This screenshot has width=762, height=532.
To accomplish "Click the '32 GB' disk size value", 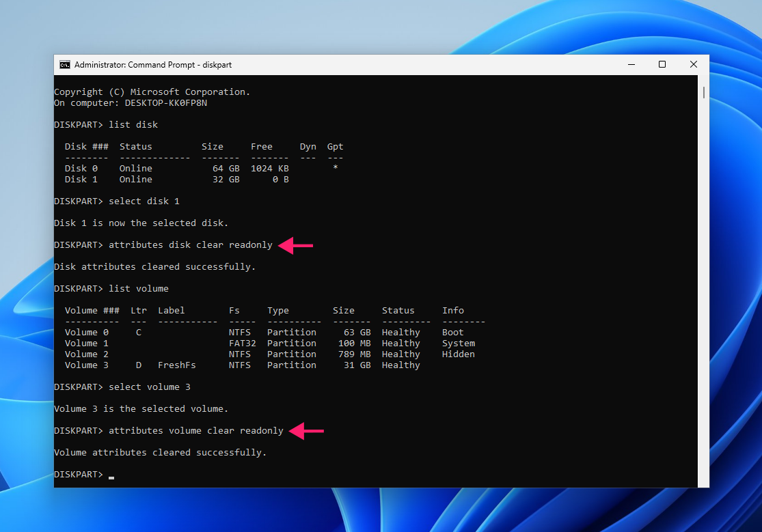I will [226, 180].
